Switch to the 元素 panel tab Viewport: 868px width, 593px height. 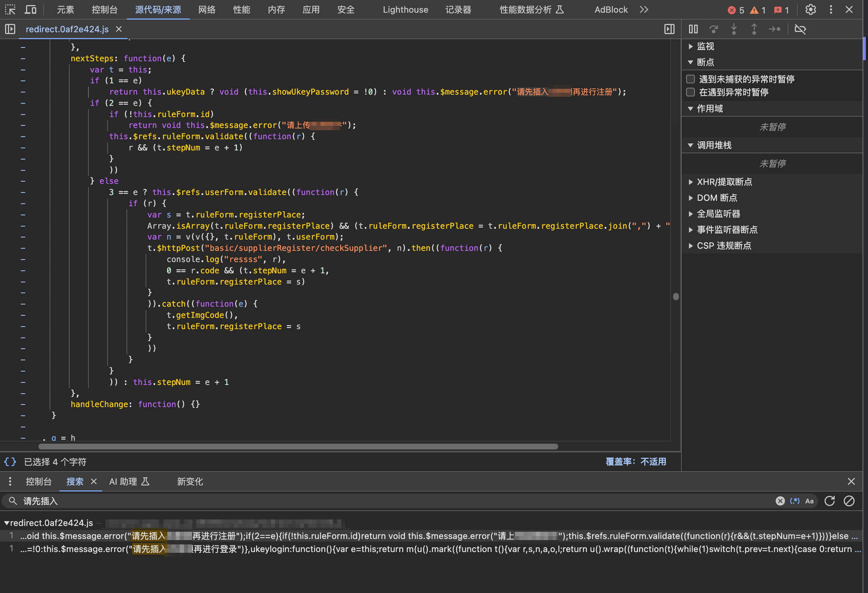(65, 10)
